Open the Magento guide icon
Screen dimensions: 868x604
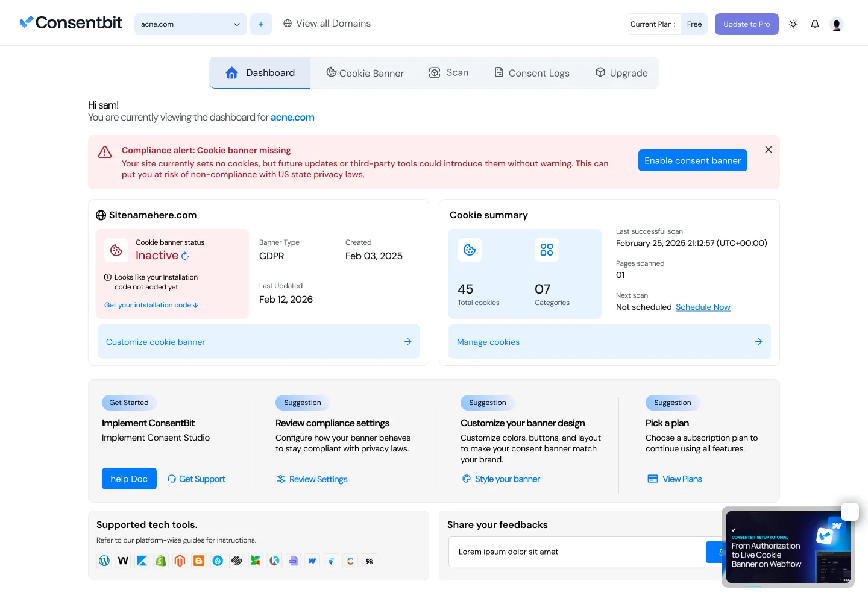180,561
